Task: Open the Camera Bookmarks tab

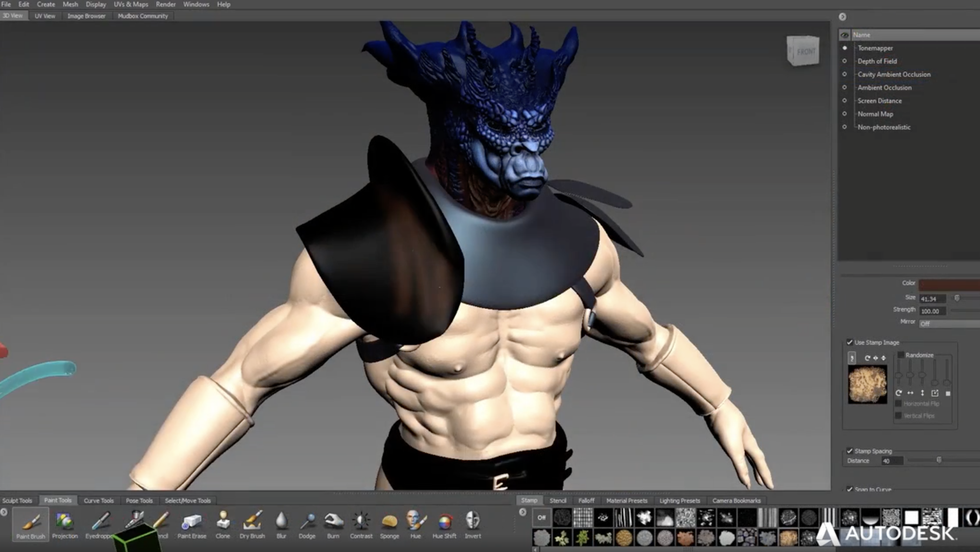Action: pyautogui.click(x=736, y=501)
